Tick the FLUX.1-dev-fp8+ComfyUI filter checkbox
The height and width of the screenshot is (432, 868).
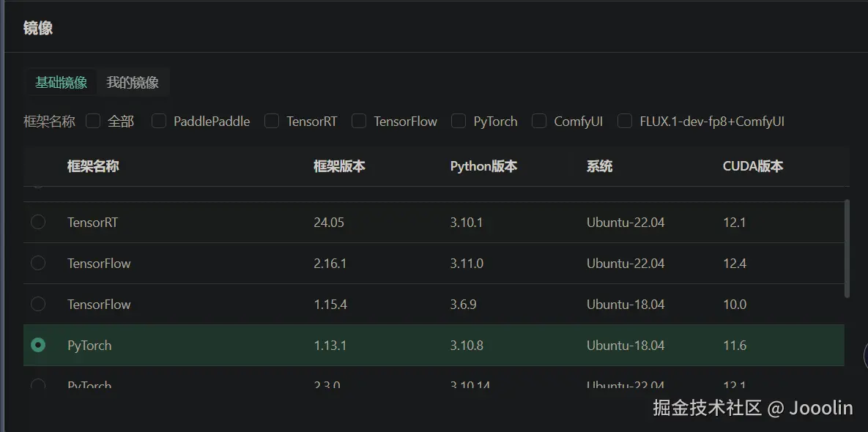click(x=625, y=122)
